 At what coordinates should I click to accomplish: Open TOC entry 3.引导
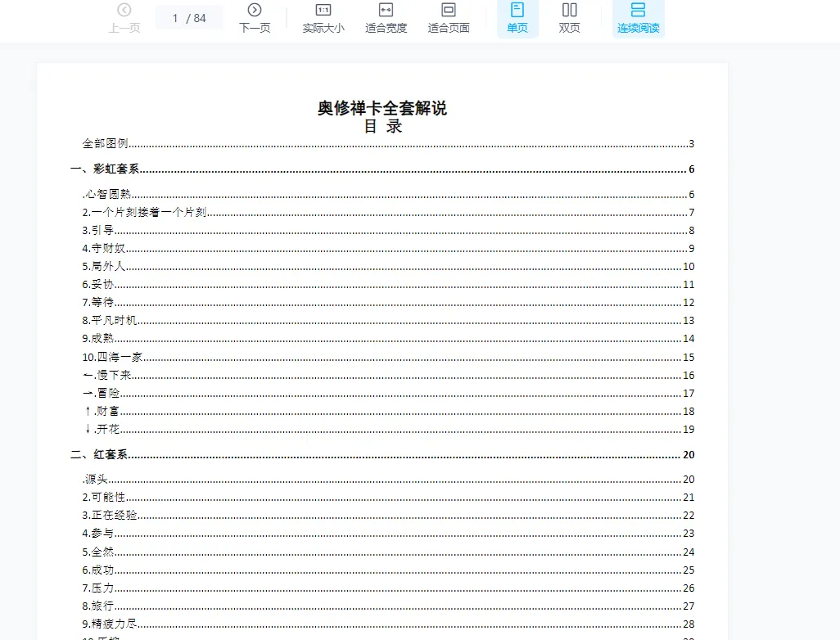388,230
